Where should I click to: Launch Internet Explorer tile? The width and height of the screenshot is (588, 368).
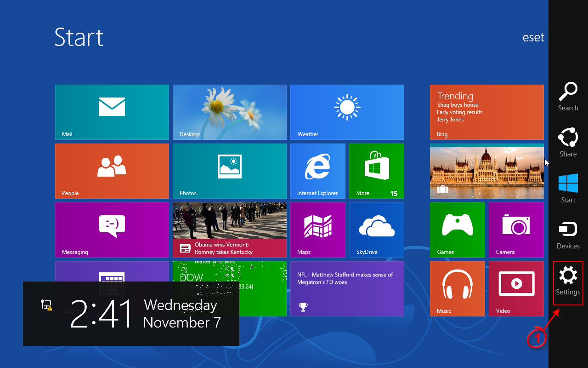[318, 171]
